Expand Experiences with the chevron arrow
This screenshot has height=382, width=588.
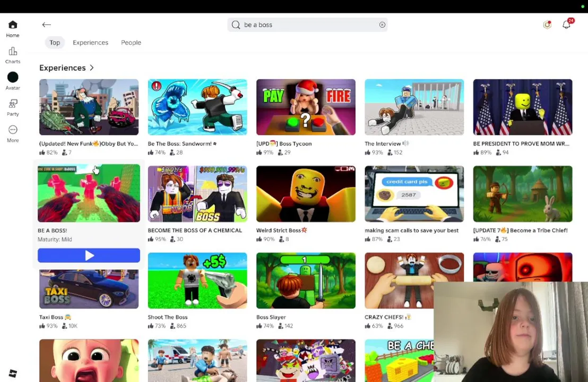(92, 68)
